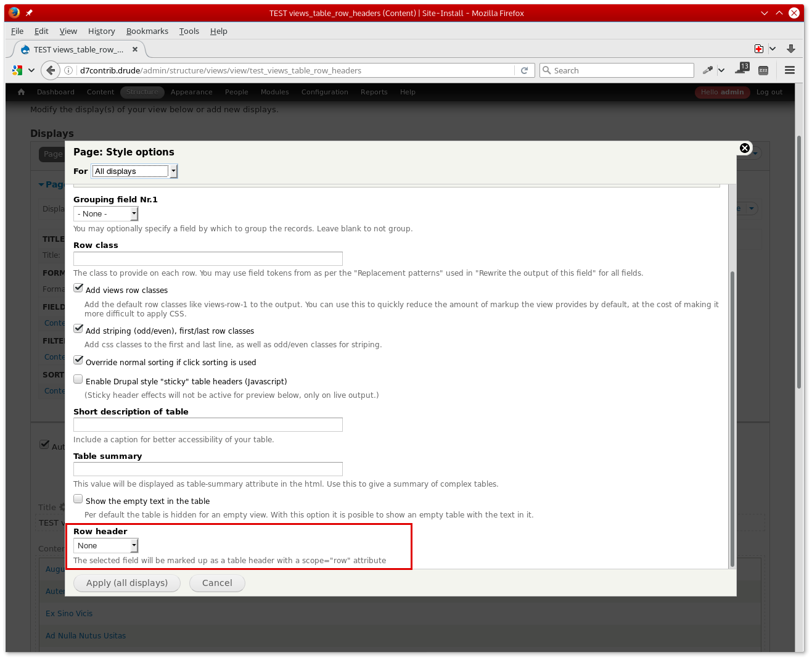Uncheck Add views row classes

[x=78, y=287]
